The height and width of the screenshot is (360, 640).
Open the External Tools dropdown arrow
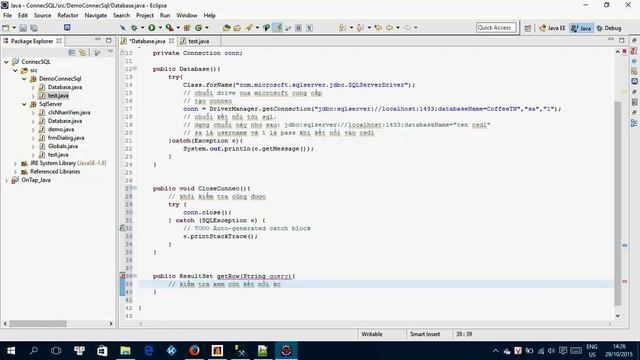click(178, 28)
